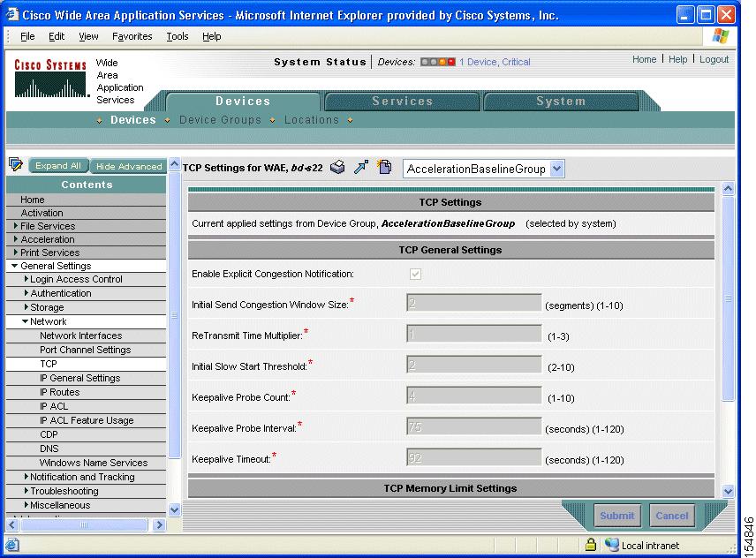
Task: Select IP ACL Feature Usage tree item
Action: click(87, 420)
